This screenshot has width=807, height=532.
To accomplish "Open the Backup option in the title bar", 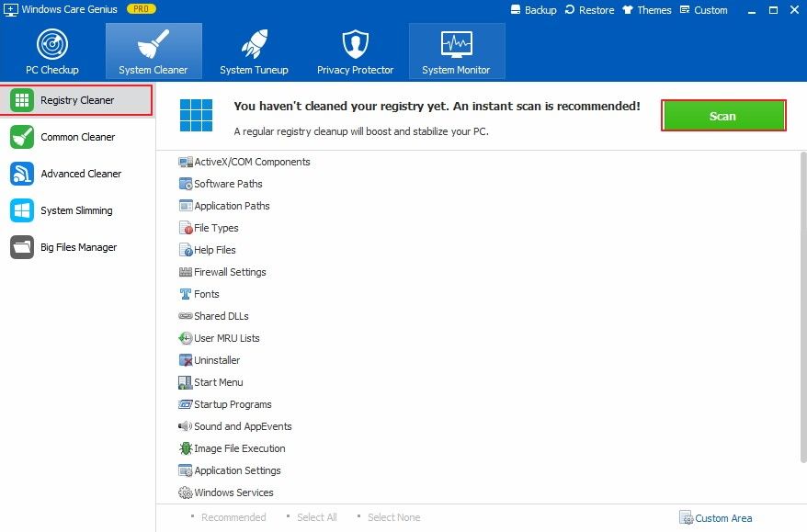I will click(x=534, y=10).
